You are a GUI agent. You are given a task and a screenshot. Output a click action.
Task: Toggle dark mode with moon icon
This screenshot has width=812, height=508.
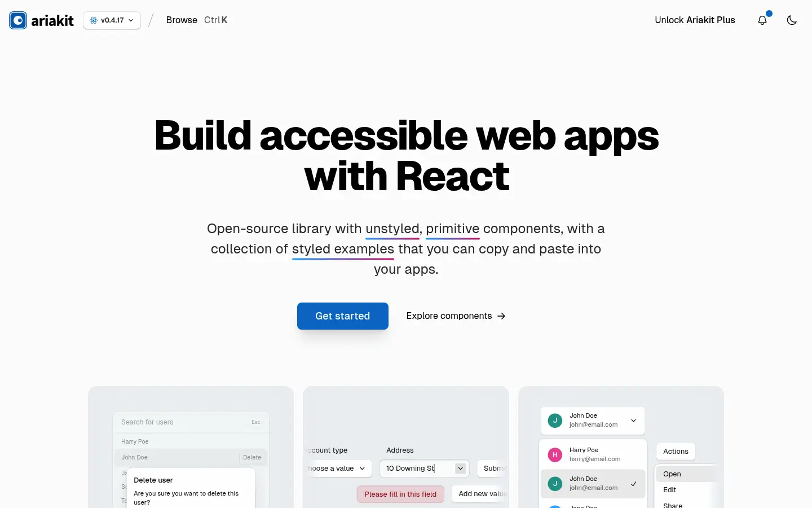click(792, 20)
